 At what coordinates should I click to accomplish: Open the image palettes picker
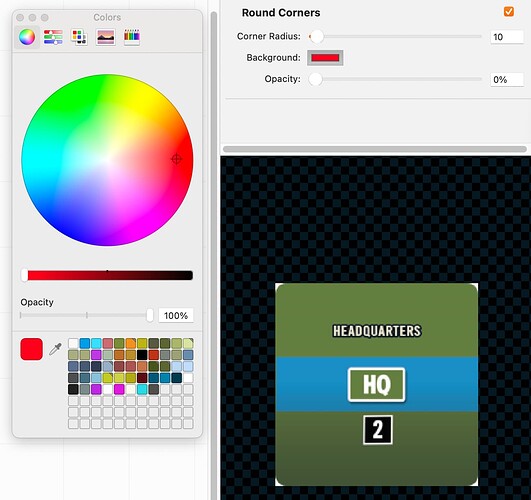coord(105,37)
